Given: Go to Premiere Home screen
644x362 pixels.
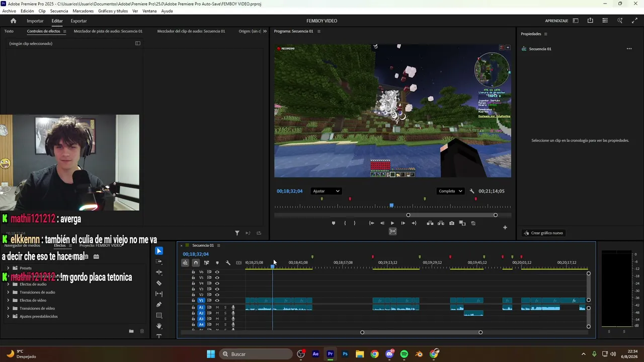Looking at the screenshot, I should click(14, 21).
